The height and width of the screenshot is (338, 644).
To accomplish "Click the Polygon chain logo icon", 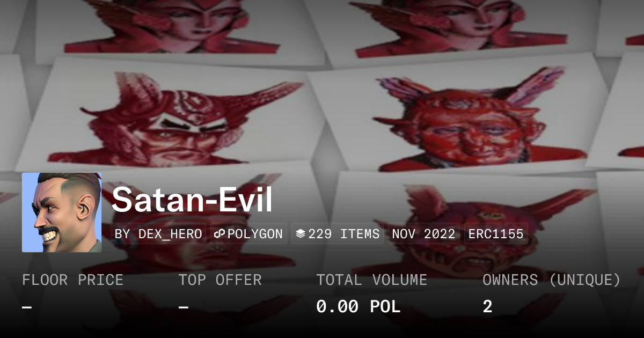I will [x=219, y=234].
